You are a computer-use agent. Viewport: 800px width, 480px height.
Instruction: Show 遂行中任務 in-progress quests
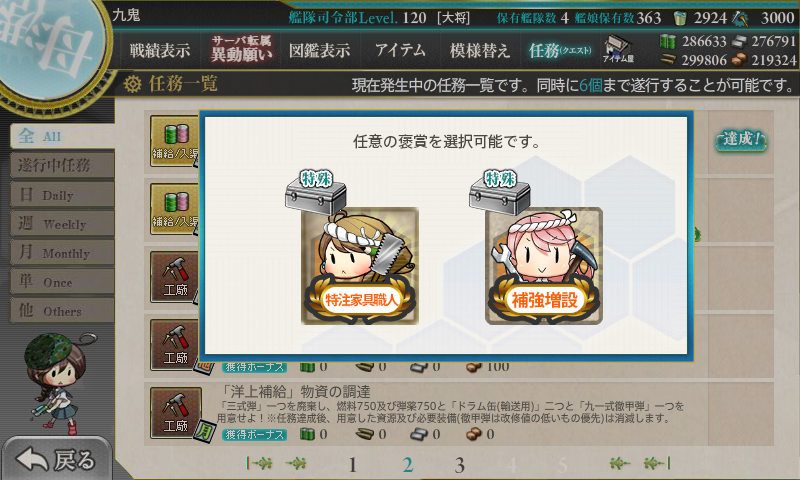click(x=62, y=165)
